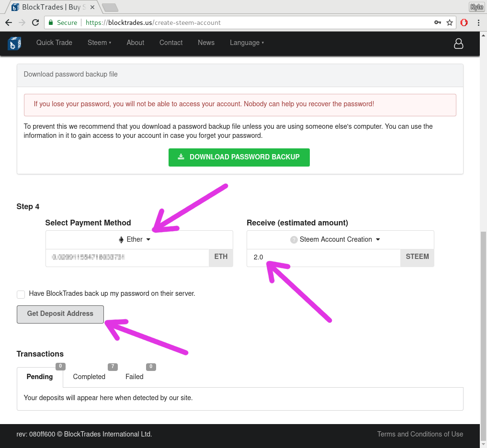Click 'Your deposits will appear here' text
Viewport: 487px width, 448px height.
108,398
